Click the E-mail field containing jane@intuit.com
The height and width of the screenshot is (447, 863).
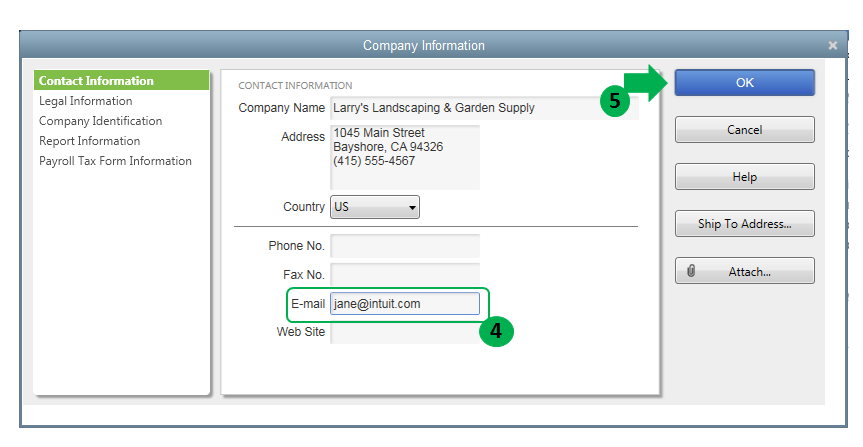point(405,303)
